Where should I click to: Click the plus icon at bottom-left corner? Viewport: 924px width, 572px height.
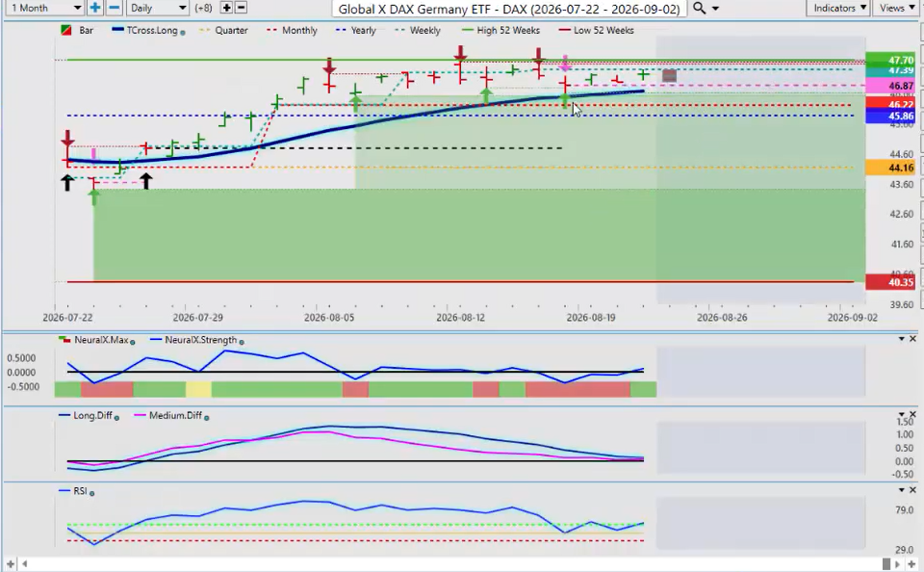click(11, 564)
